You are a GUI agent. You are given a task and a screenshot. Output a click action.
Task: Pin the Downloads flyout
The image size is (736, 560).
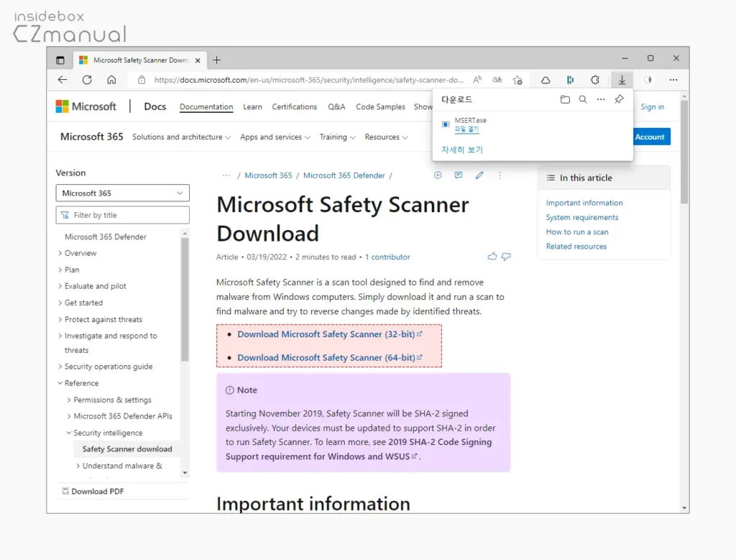pos(619,98)
